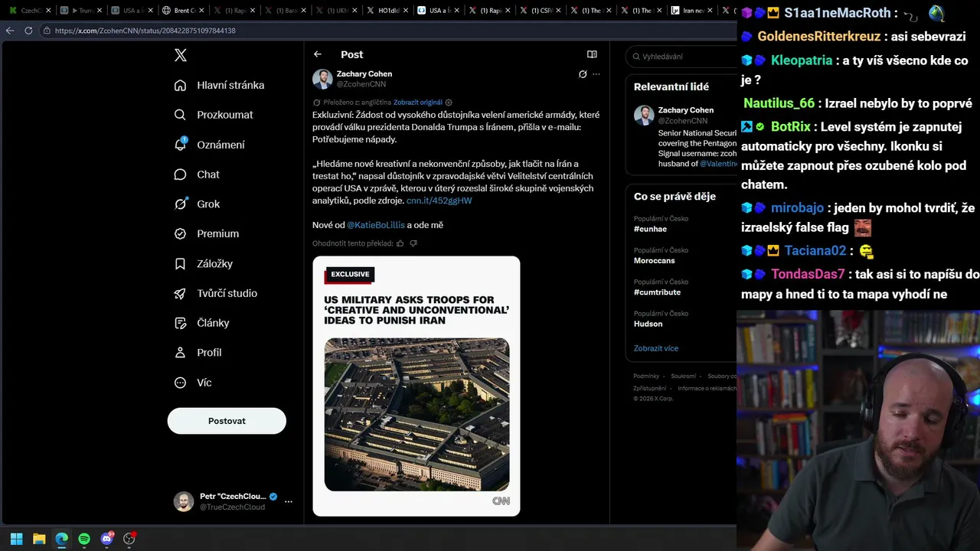Click the Postovat button
The width and height of the screenshot is (980, 551).
(227, 421)
